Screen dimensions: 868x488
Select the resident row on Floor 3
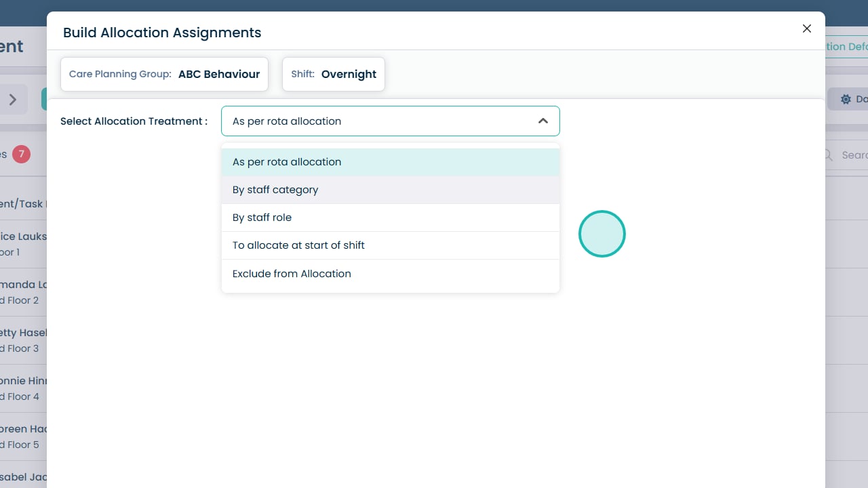[23, 340]
